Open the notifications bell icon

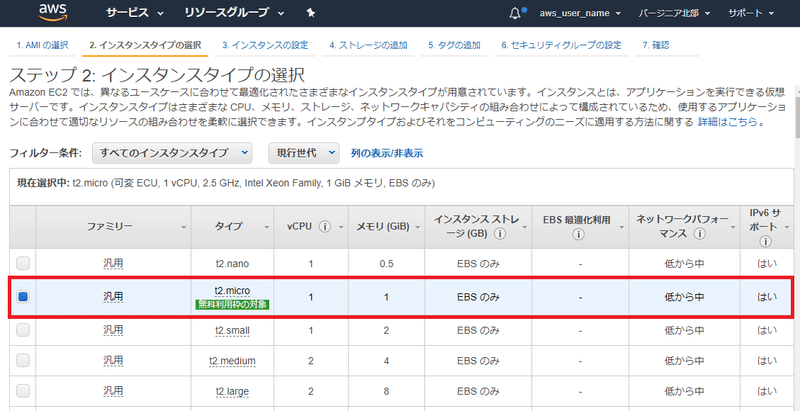(x=516, y=13)
